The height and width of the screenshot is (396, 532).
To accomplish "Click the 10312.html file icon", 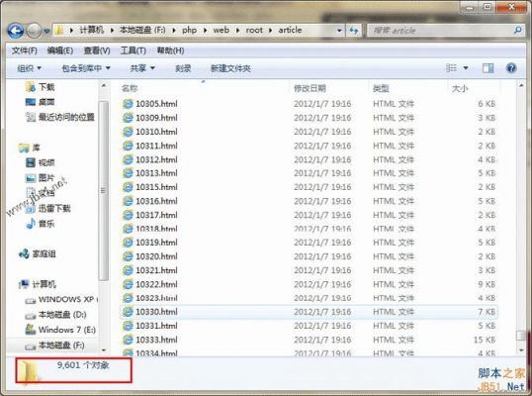I will click(128, 159).
